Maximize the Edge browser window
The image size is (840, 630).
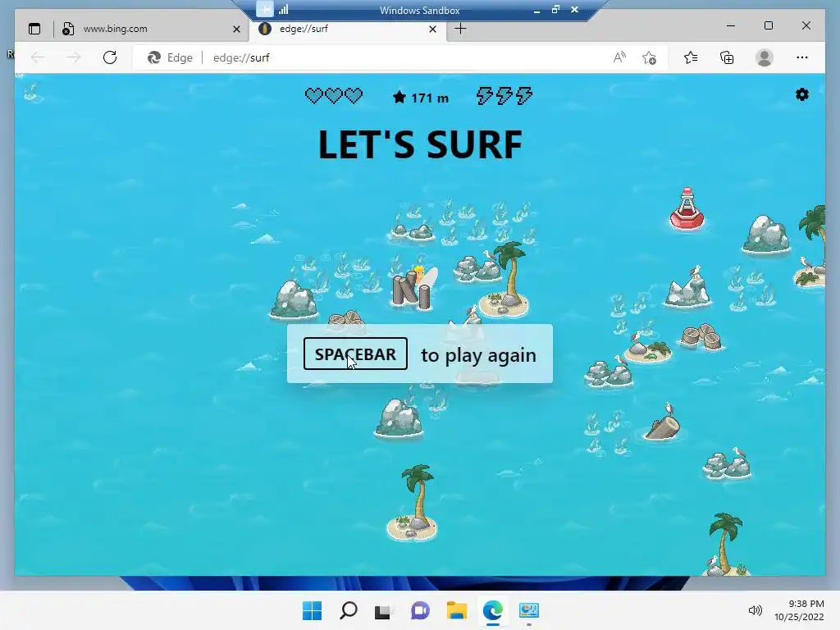click(768, 25)
